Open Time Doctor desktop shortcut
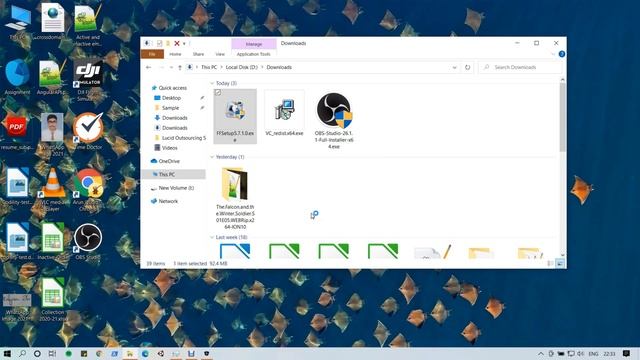Viewport: 640px width, 360px height. pyautogui.click(x=88, y=131)
